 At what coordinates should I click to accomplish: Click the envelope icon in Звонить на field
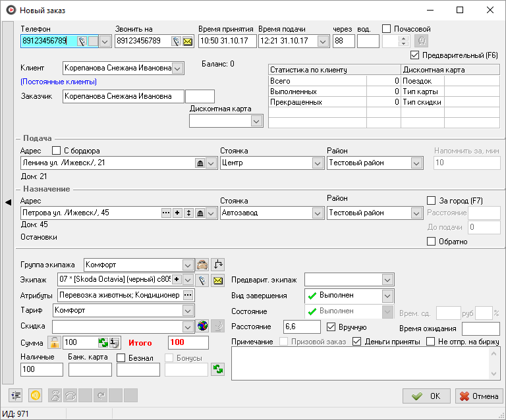click(x=188, y=41)
